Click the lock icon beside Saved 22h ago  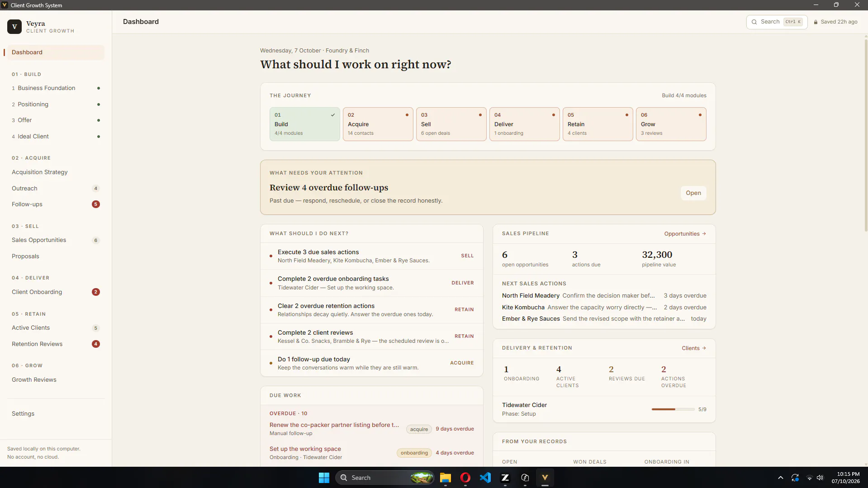coord(816,22)
